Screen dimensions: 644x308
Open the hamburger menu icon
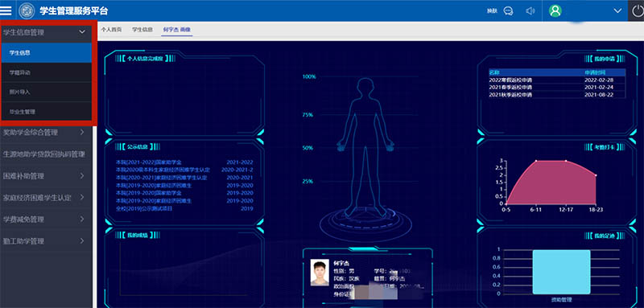6,10
